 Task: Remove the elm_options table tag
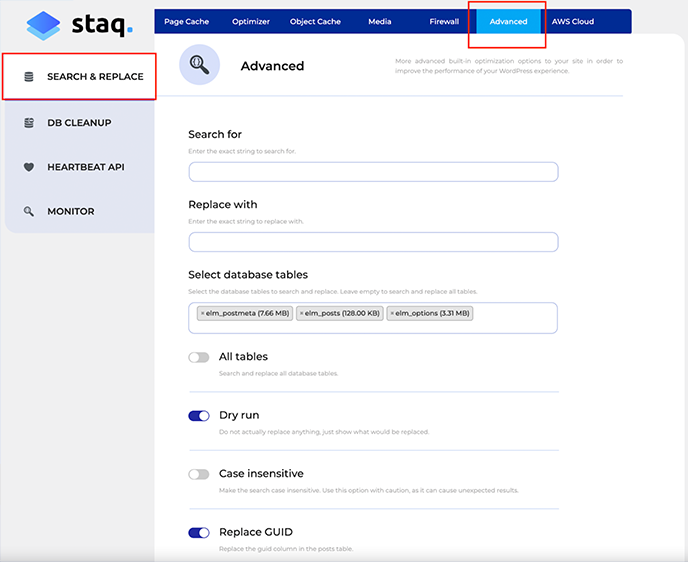point(392,313)
